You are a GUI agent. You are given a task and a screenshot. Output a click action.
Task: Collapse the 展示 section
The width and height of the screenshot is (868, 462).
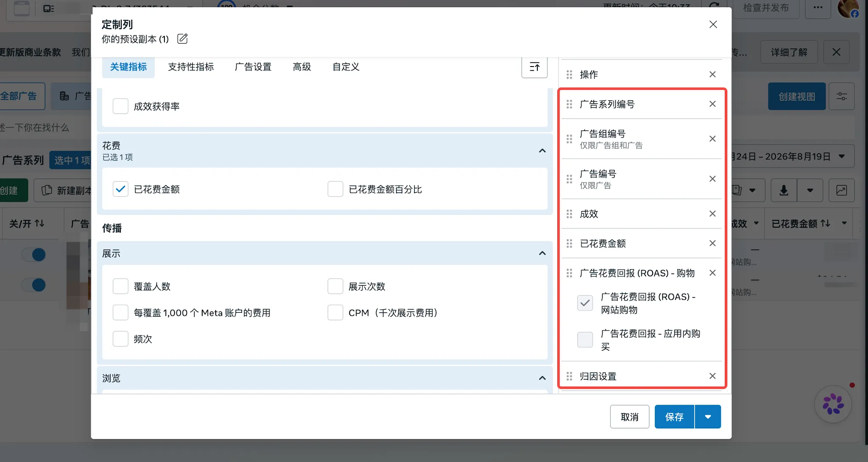[542, 253]
